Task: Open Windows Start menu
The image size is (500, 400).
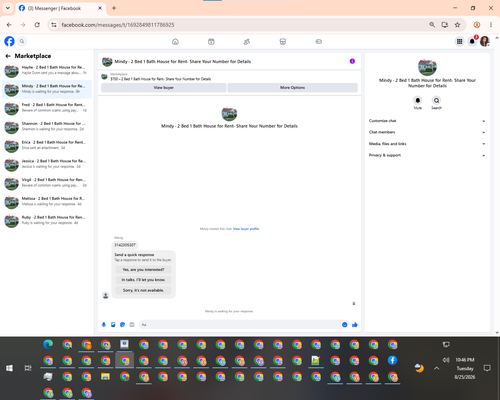Action: 9,368
